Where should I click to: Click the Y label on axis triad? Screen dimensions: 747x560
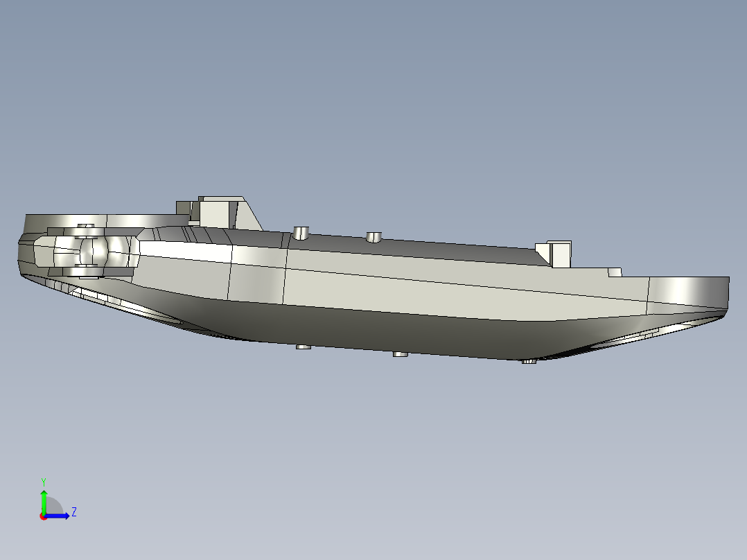(x=44, y=482)
